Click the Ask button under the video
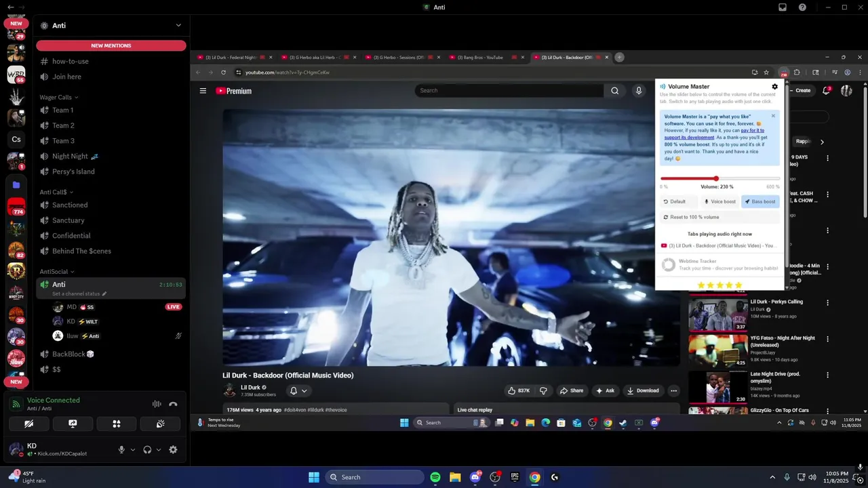 pos(605,391)
